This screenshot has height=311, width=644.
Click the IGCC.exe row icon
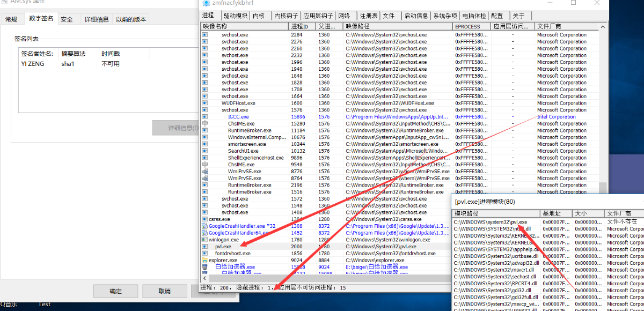click(x=204, y=116)
